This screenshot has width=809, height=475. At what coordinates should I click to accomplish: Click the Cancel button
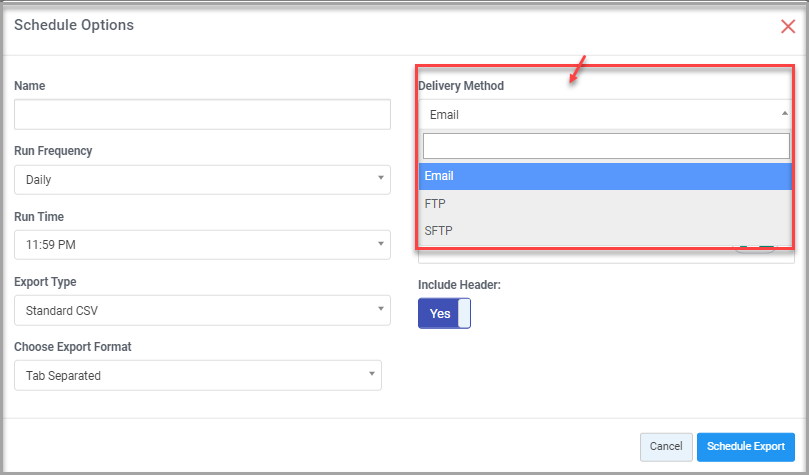coord(666,447)
